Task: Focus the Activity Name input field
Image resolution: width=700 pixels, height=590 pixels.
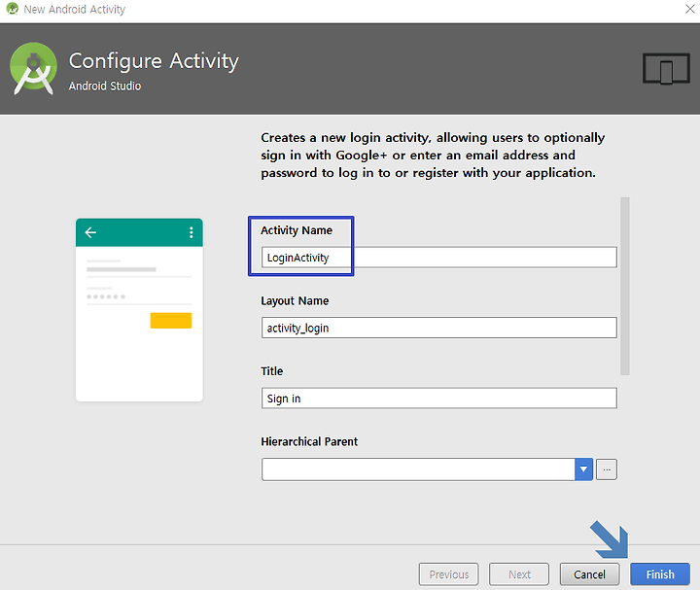Action: 438,258
